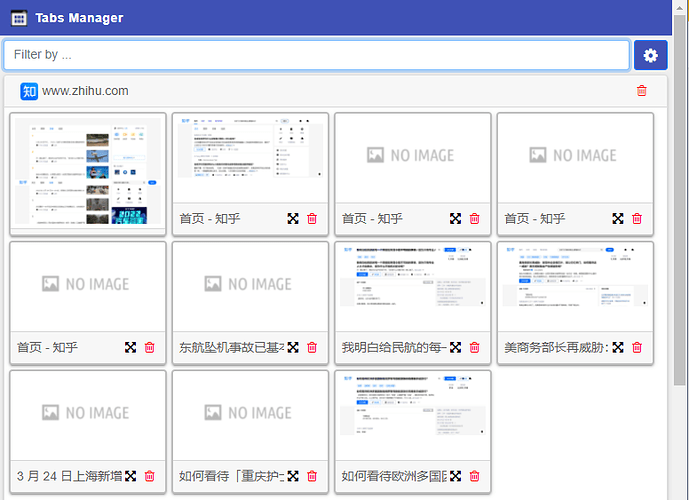Trash the 如何看待欧洲多国 tab

click(474, 476)
